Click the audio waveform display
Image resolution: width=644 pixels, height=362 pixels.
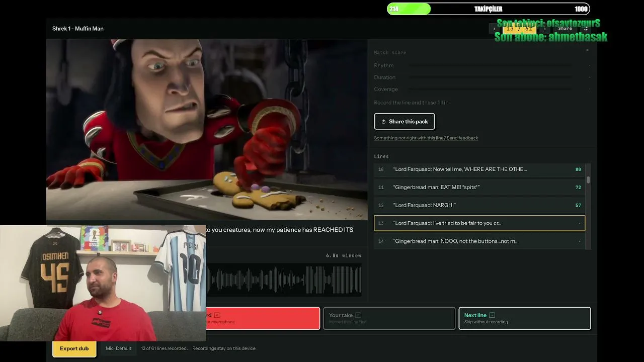[x=284, y=280]
